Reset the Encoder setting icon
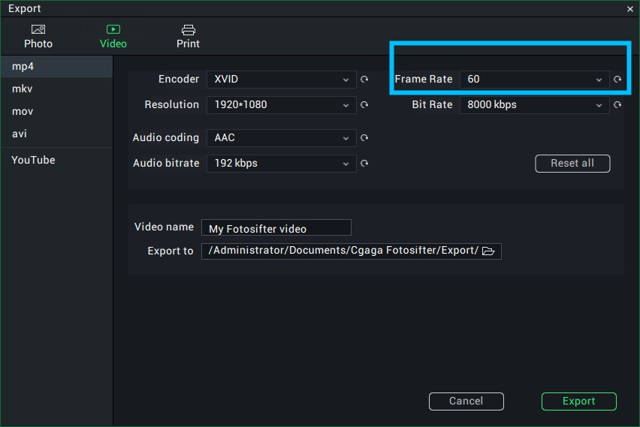Viewport: 640px width, 427px height. click(364, 79)
